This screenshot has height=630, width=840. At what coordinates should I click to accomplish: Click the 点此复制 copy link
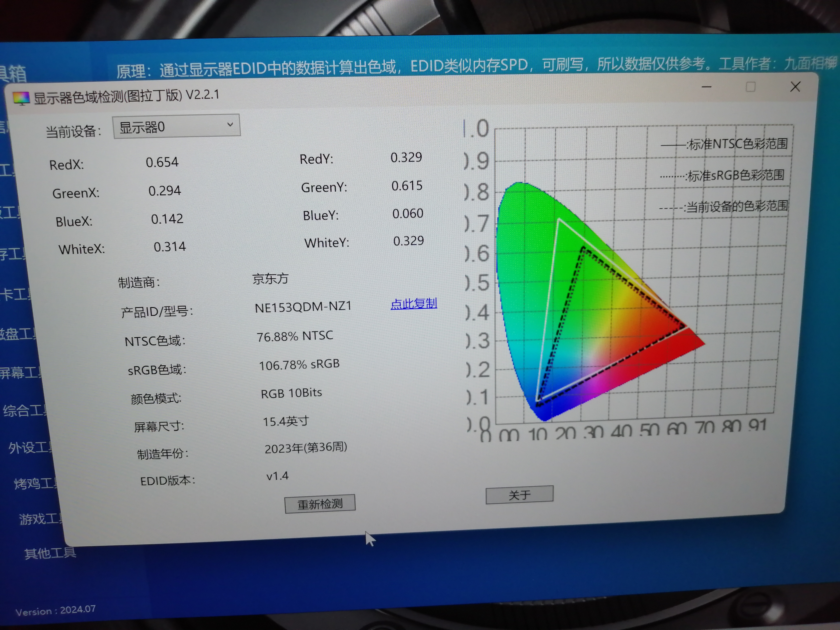[x=414, y=303]
